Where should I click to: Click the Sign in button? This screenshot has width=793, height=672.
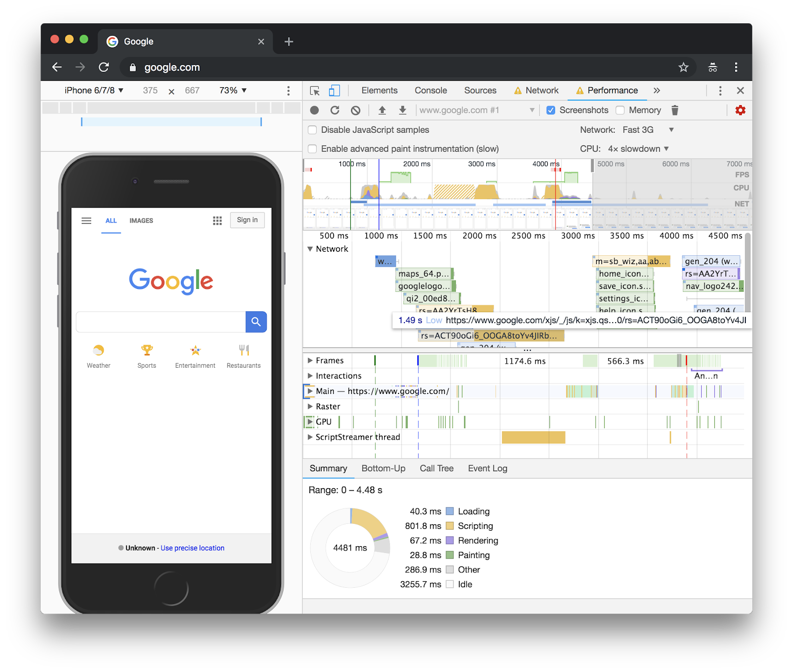pos(247,220)
